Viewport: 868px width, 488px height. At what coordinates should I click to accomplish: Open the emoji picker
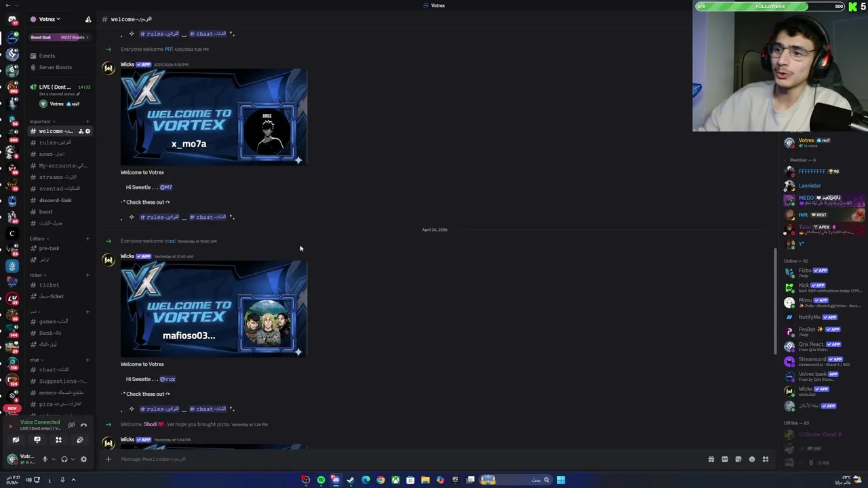tap(752, 459)
